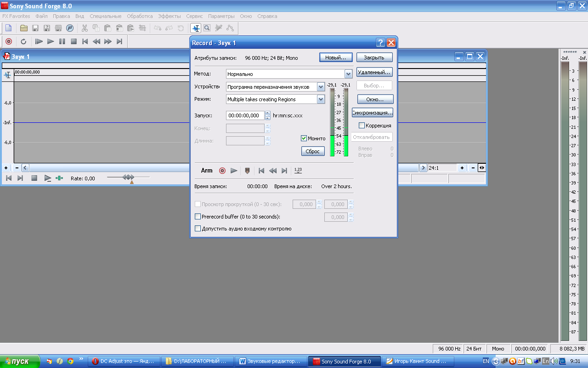Click the Save As toolbar icon

(x=47, y=28)
